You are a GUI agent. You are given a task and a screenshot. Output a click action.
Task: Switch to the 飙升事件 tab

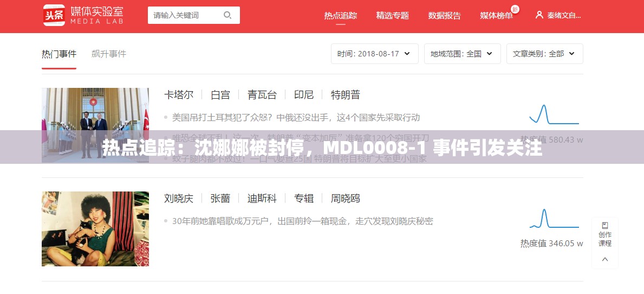[109, 54]
